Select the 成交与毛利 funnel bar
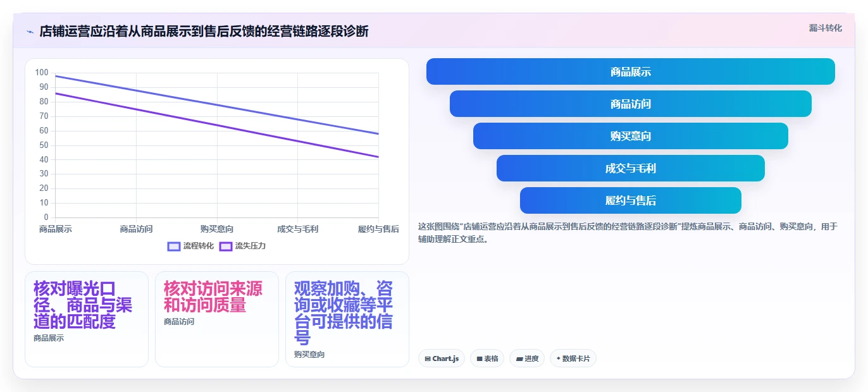Image resolution: width=868 pixels, height=392 pixels. click(x=631, y=168)
